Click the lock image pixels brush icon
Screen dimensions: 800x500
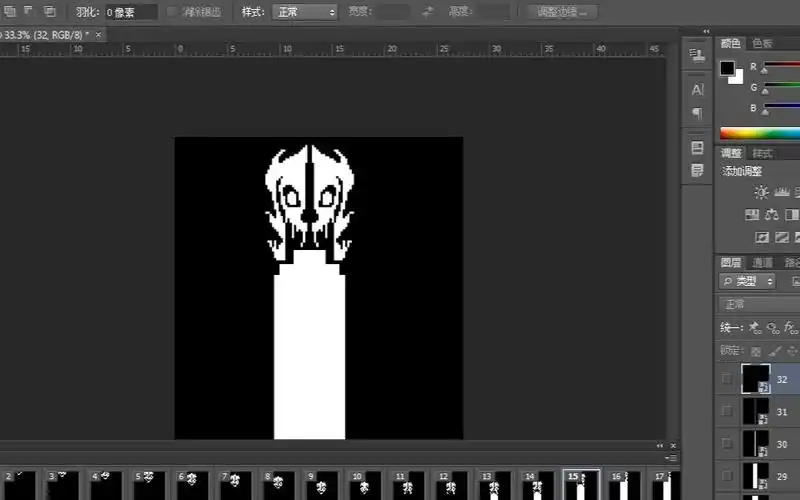[x=772, y=351]
